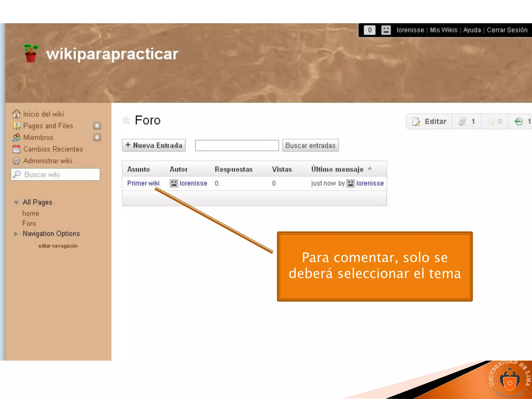
Task: Click the wikiparapracticar plant pot logo
Action: click(31, 53)
